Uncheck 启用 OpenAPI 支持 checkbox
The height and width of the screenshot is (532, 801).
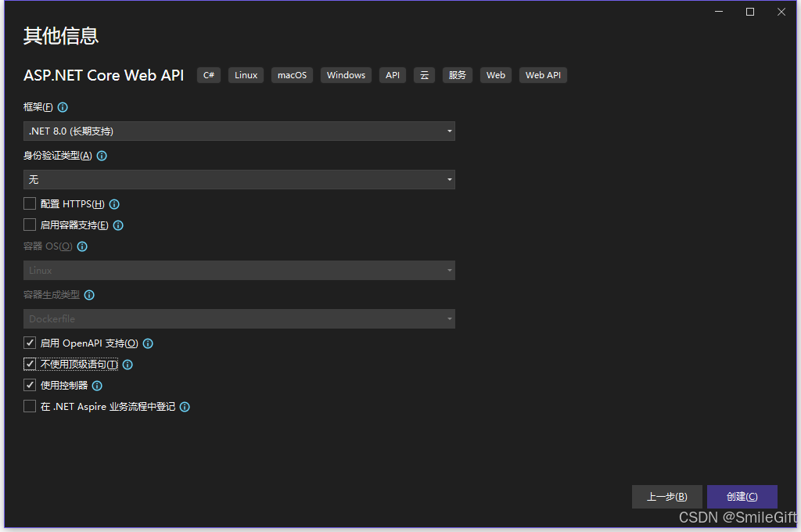tap(30, 343)
